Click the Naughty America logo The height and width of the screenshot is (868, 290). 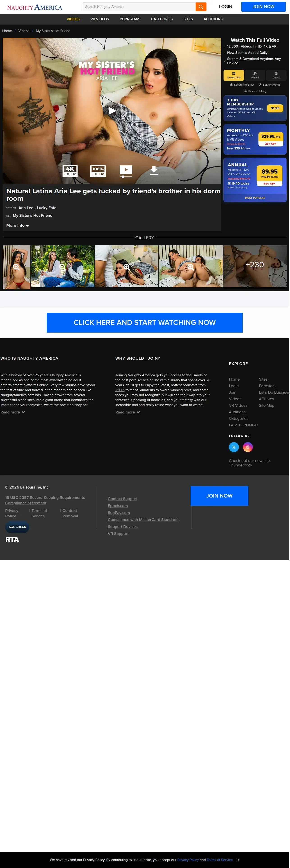tap(35, 7)
